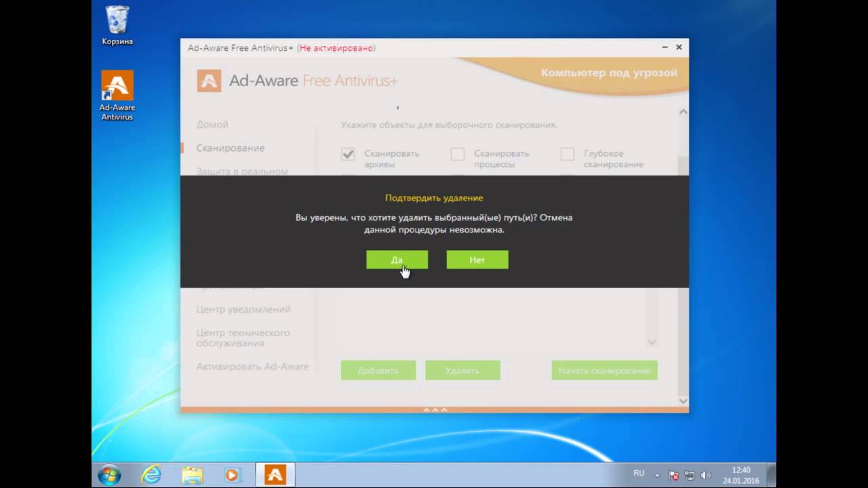Image resolution: width=868 pixels, height=488 pixels.
Task: Decline deletion with the Нет button
Action: 477,260
